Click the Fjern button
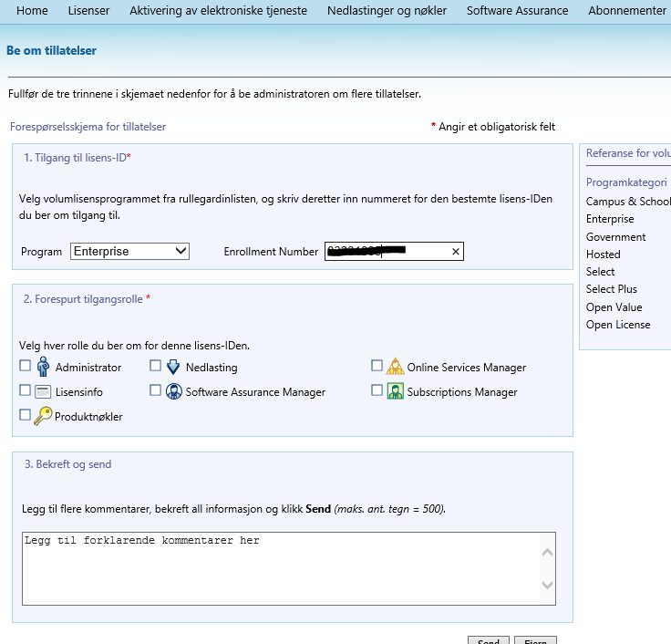The width and height of the screenshot is (671, 644). click(x=535, y=640)
